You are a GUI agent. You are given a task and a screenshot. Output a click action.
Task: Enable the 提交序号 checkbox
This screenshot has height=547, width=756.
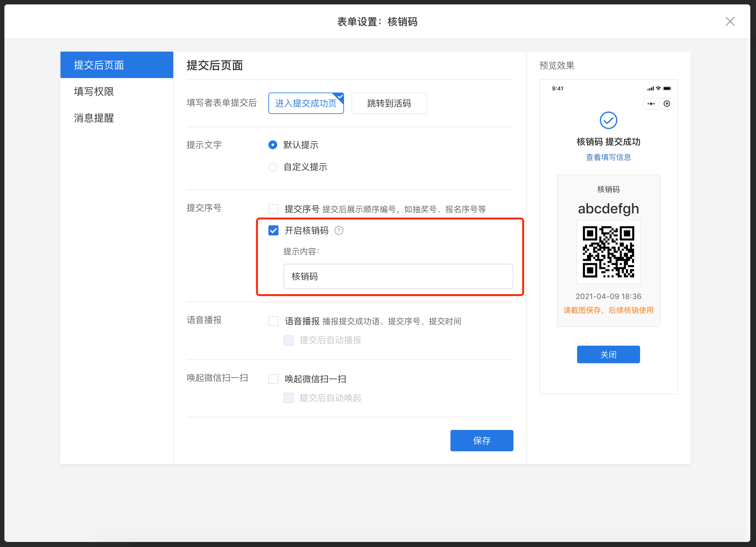click(x=273, y=209)
